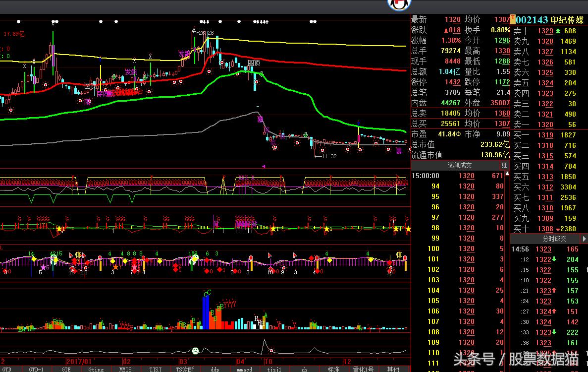Click the 内盘 value 44267
The width and height of the screenshot is (588, 372).
pyautogui.click(x=451, y=103)
